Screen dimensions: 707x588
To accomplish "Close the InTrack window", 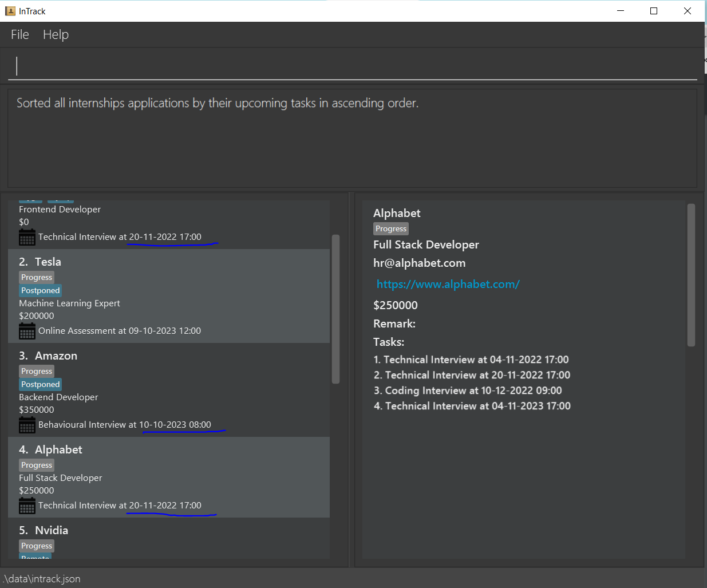I will (688, 11).
